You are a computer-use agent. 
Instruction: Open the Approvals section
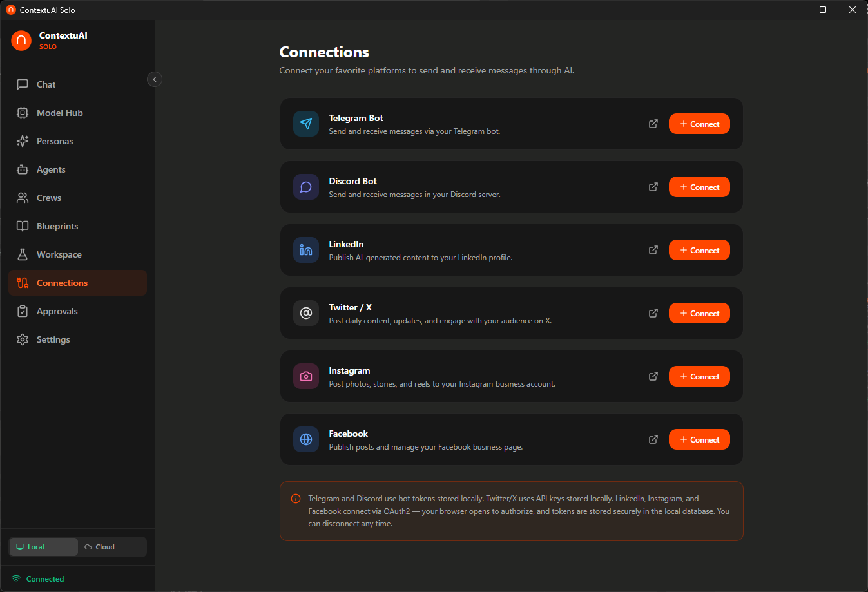pyautogui.click(x=57, y=311)
